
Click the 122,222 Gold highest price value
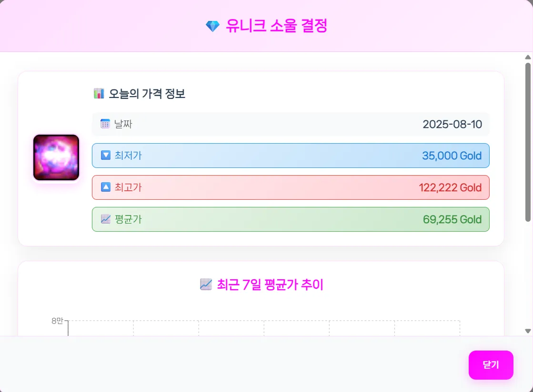(450, 187)
